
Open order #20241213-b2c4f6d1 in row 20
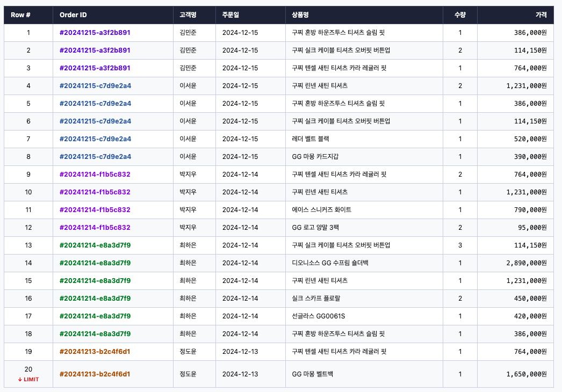95,374
